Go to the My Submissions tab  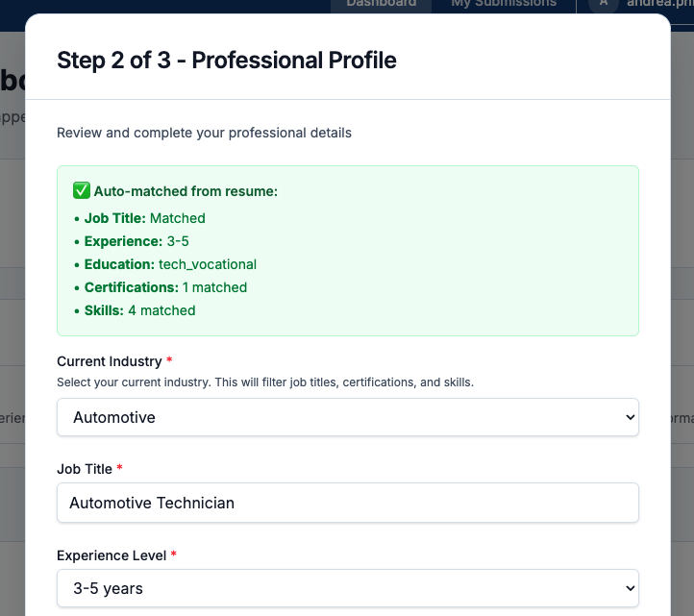pyautogui.click(x=504, y=4)
